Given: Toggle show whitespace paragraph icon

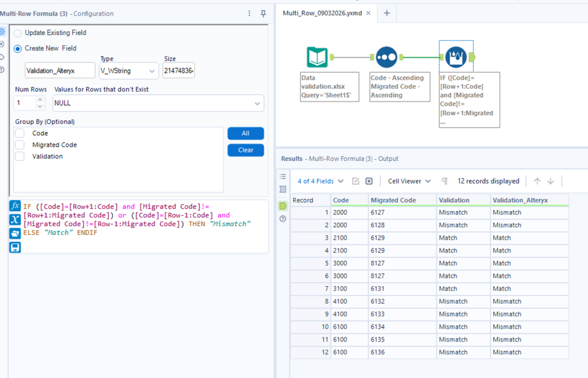Looking at the screenshot, I should pyautogui.click(x=445, y=181).
